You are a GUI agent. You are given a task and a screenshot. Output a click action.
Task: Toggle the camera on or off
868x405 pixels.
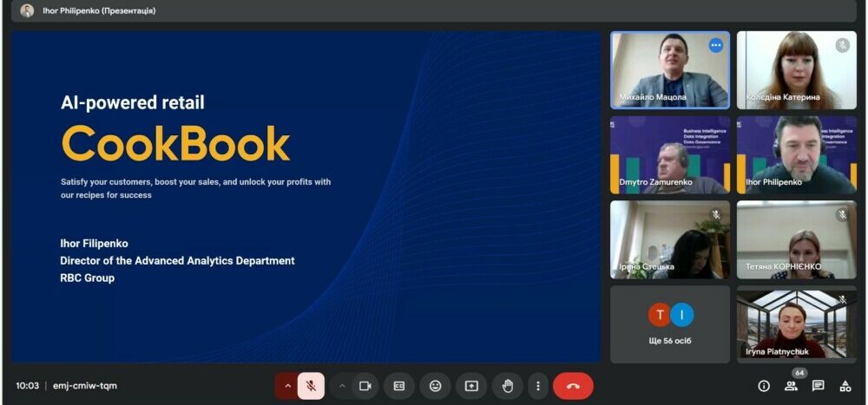tap(365, 386)
